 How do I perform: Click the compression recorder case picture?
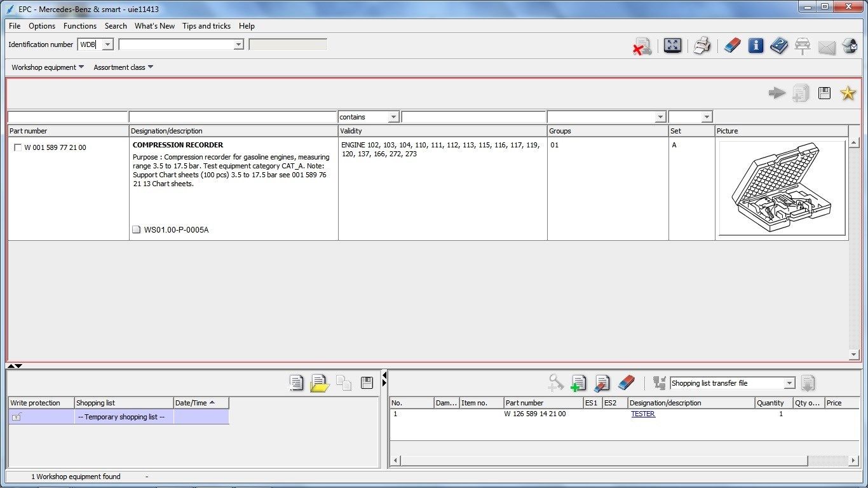782,188
